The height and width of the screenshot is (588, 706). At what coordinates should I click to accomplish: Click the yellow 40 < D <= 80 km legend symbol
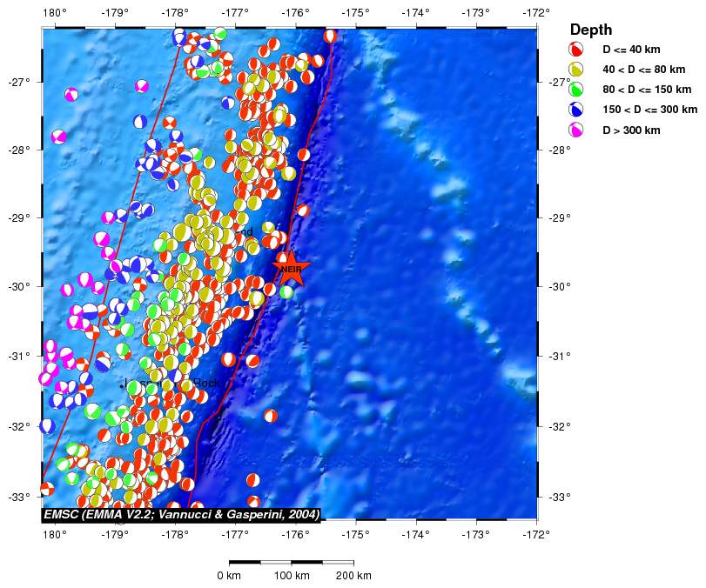point(575,69)
